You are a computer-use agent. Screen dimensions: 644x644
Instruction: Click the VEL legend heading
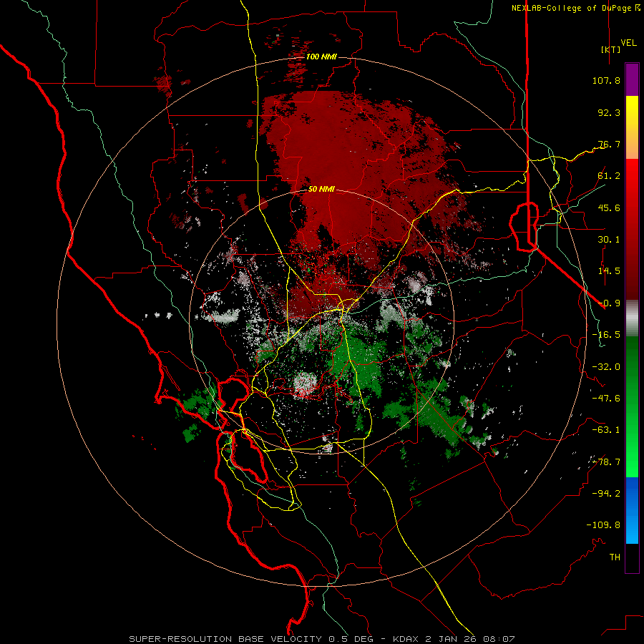coord(628,43)
